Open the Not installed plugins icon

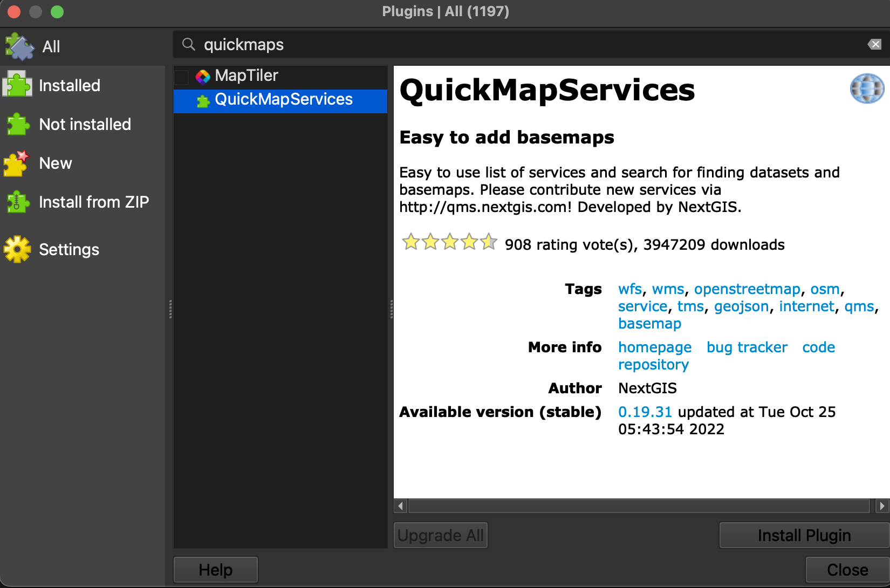coord(17,124)
